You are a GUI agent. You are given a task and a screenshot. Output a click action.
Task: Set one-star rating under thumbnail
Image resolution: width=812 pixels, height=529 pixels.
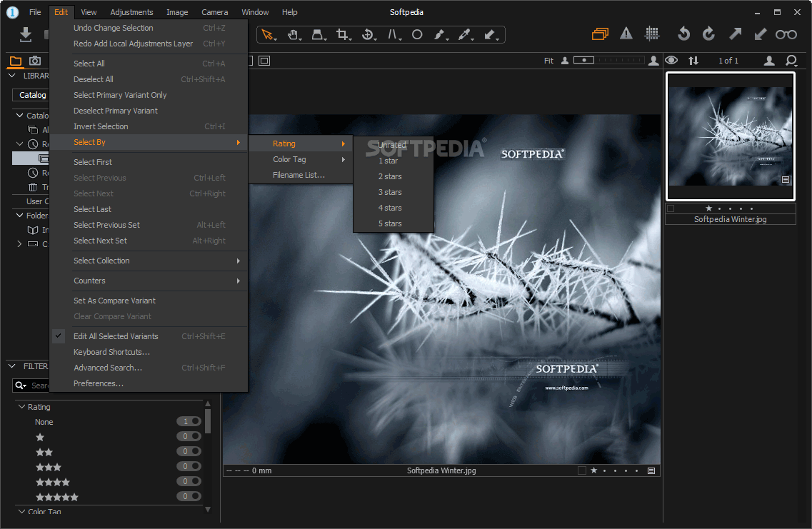[x=709, y=208]
